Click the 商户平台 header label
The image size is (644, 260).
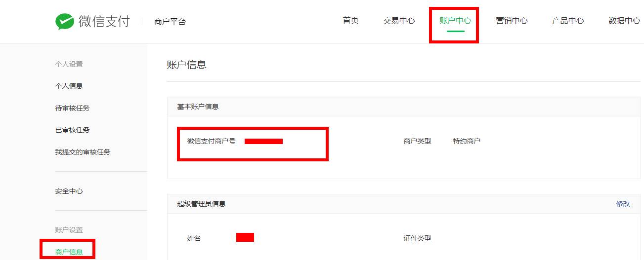170,22
